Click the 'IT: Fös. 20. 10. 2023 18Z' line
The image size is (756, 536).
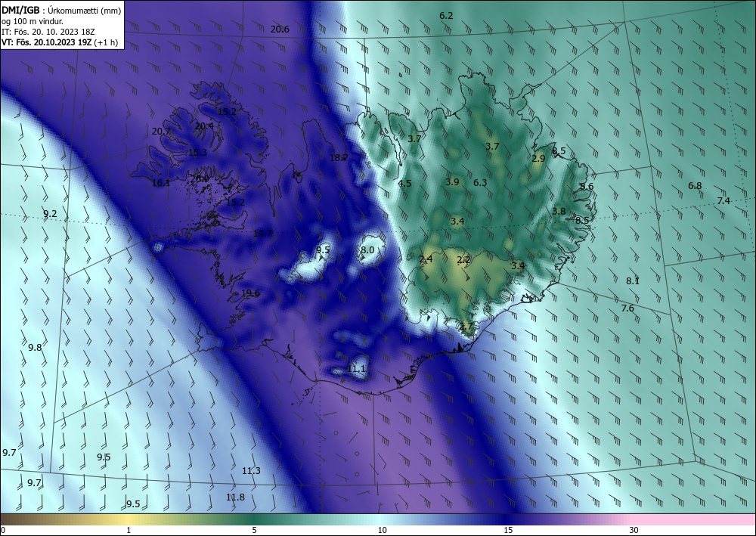point(48,32)
